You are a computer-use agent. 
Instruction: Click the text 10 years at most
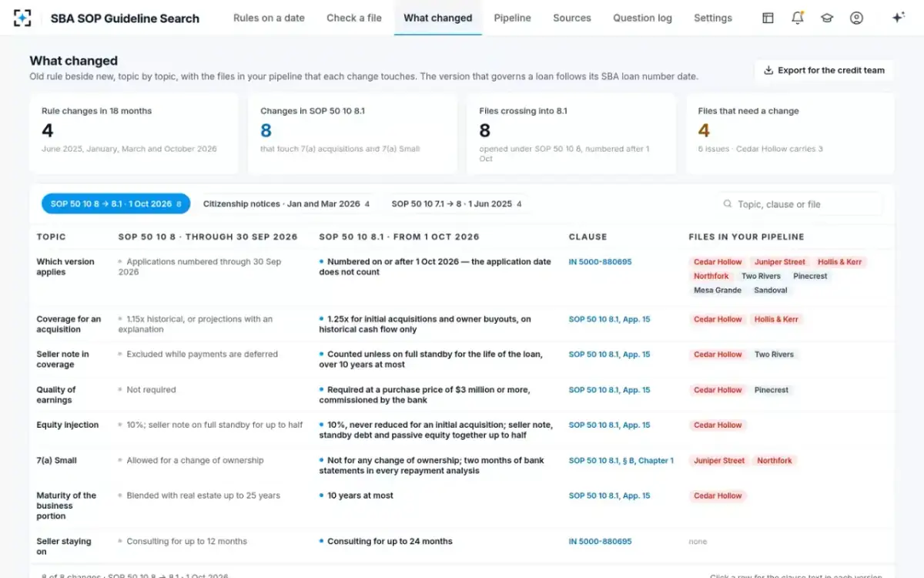click(x=360, y=496)
